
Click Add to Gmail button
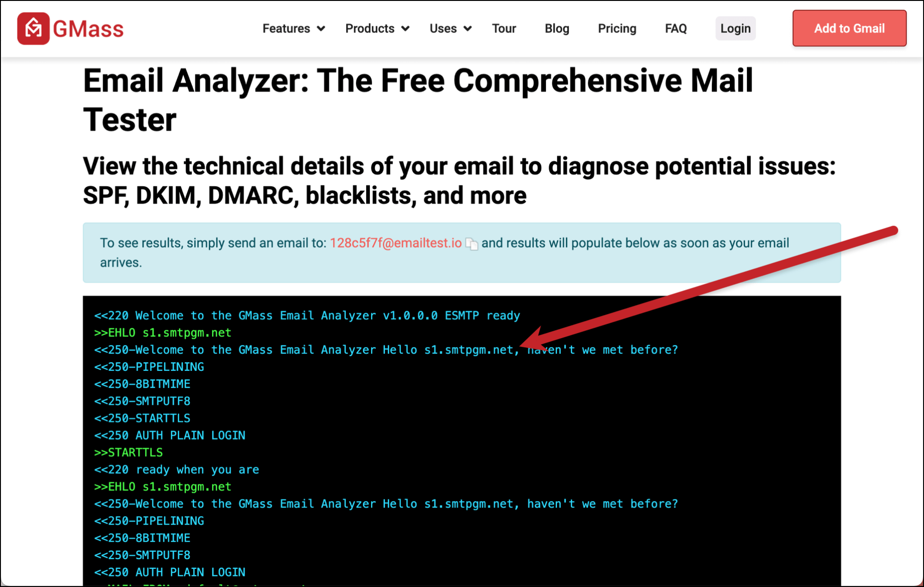pos(849,28)
